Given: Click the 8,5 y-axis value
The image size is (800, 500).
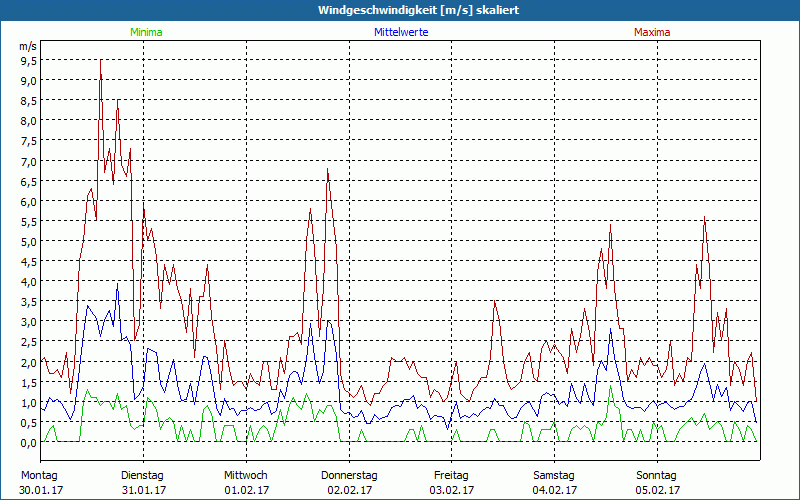Looking at the screenshot, I should pyautogui.click(x=29, y=101).
